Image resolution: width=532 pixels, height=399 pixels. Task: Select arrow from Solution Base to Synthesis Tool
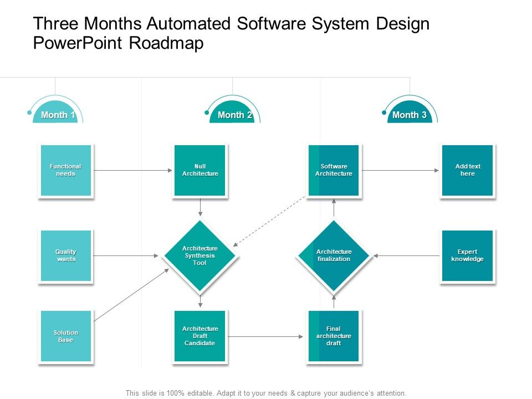coord(131,294)
